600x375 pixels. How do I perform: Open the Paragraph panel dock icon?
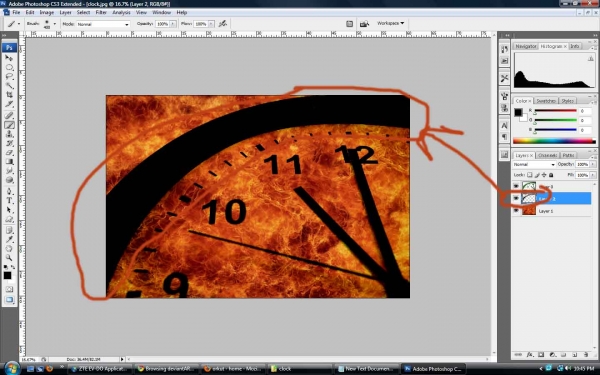[x=504, y=137]
